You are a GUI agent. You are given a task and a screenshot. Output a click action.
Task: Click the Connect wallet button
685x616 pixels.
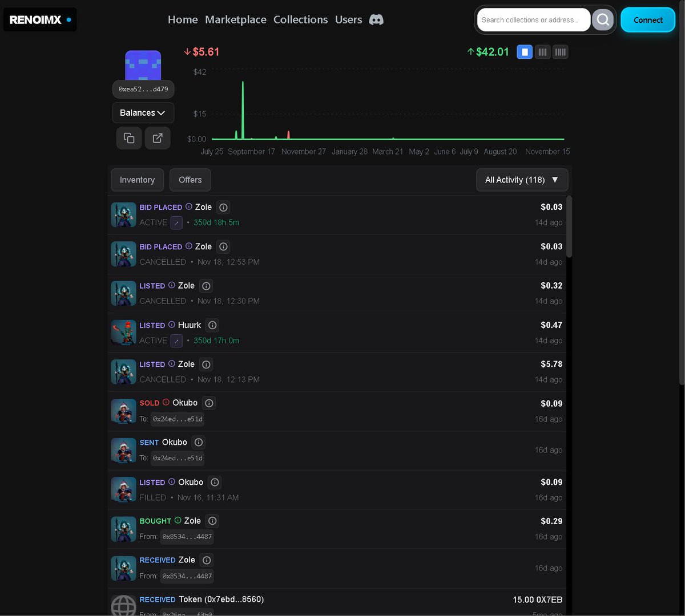[x=648, y=20]
